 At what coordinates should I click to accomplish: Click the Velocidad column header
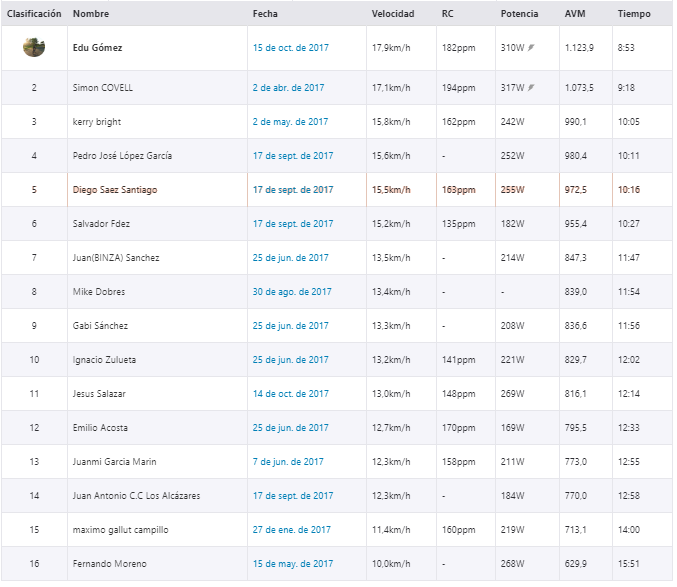pyautogui.click(x=393, y=14)
